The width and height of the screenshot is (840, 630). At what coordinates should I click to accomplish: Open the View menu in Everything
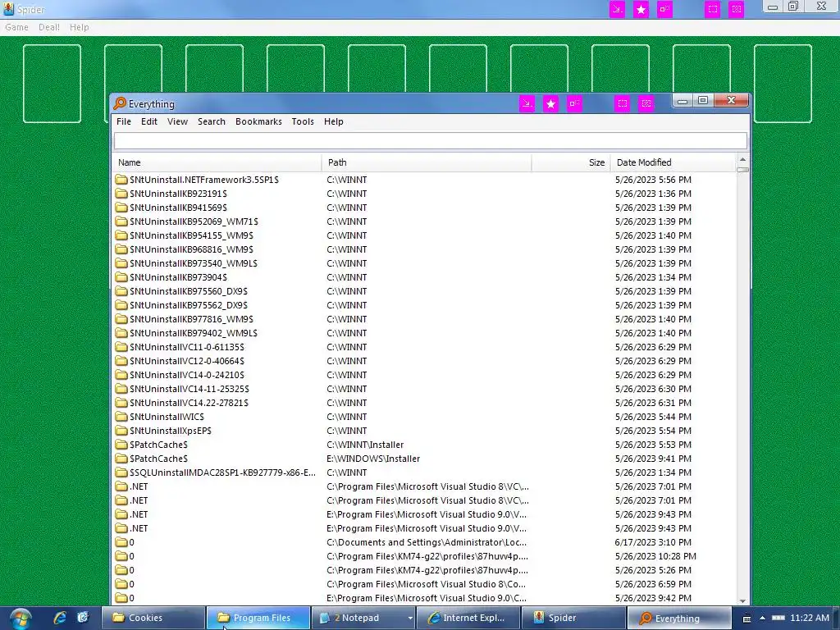click(x=177, y=121)
